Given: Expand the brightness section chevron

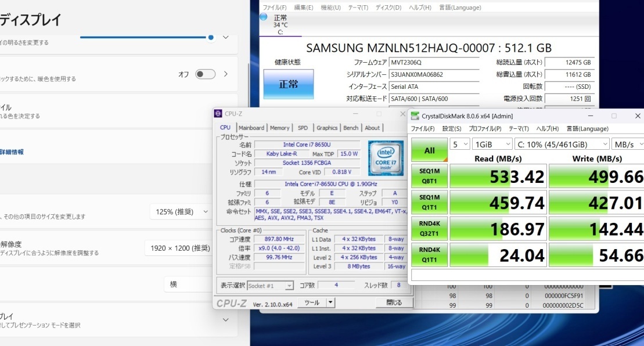Looking at the screenshot, I should point(225,37).
